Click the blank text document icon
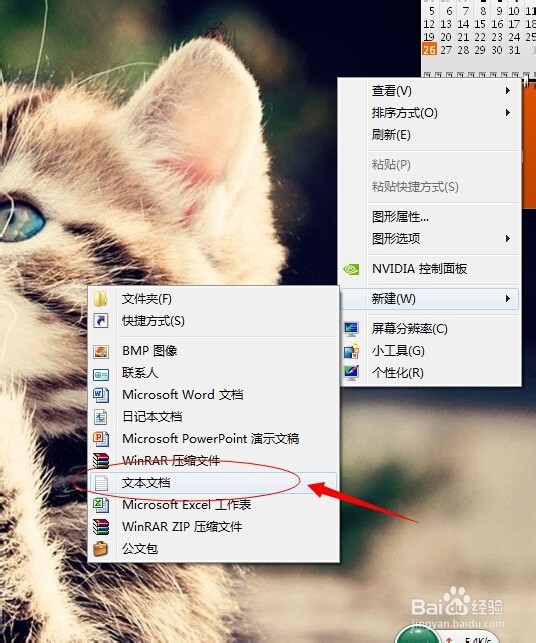This screenshot has width=536, height=643. pyautogui.click(x=100, y=483)
